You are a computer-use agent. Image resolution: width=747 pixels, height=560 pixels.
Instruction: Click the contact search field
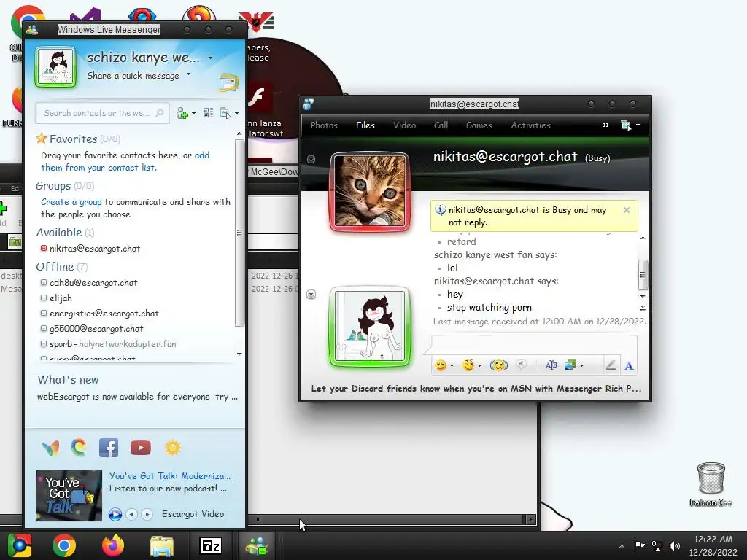pyautogui.click(x=102, y=113)
